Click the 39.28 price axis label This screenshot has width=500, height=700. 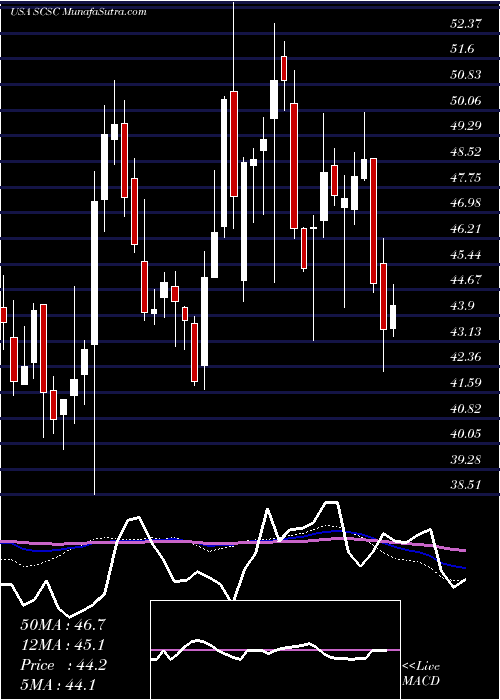click(466, 460)
